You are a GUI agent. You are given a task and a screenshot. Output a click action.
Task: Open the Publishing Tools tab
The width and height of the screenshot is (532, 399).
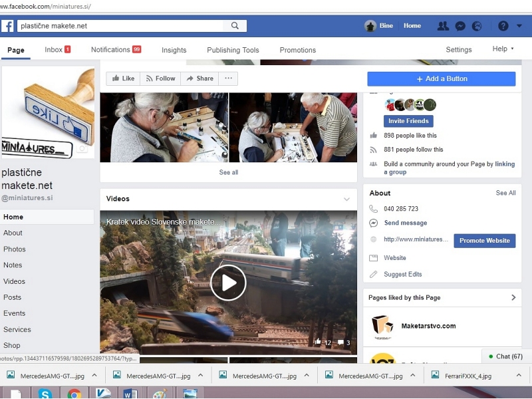tap(233, 50)
